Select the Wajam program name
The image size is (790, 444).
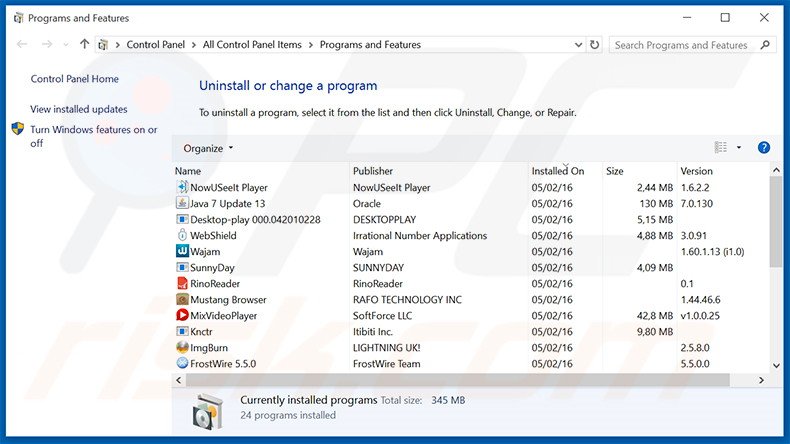205,251
